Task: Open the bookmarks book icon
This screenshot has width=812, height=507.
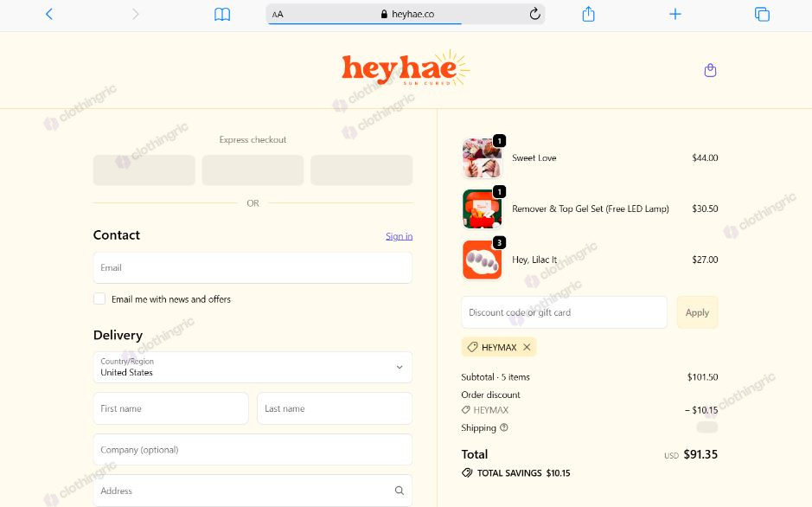Action: 222,15
